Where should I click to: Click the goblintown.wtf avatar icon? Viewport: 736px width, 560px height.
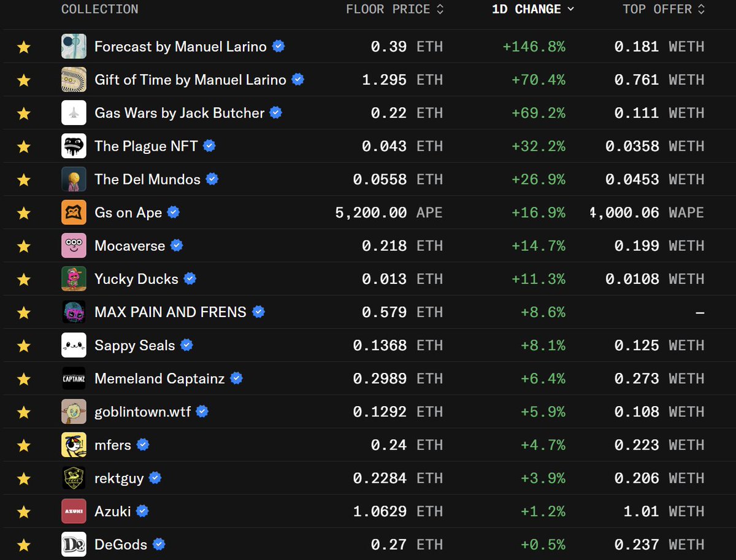click(74, 412)
